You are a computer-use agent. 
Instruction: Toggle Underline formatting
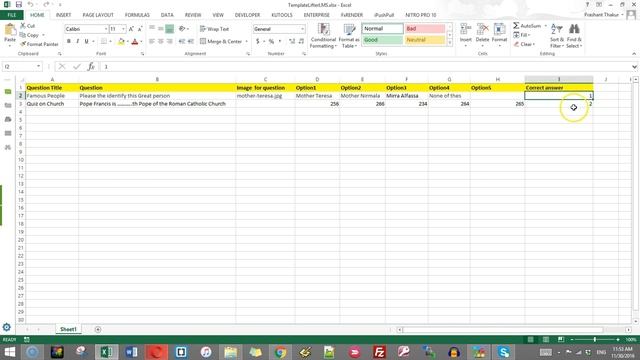87,41
